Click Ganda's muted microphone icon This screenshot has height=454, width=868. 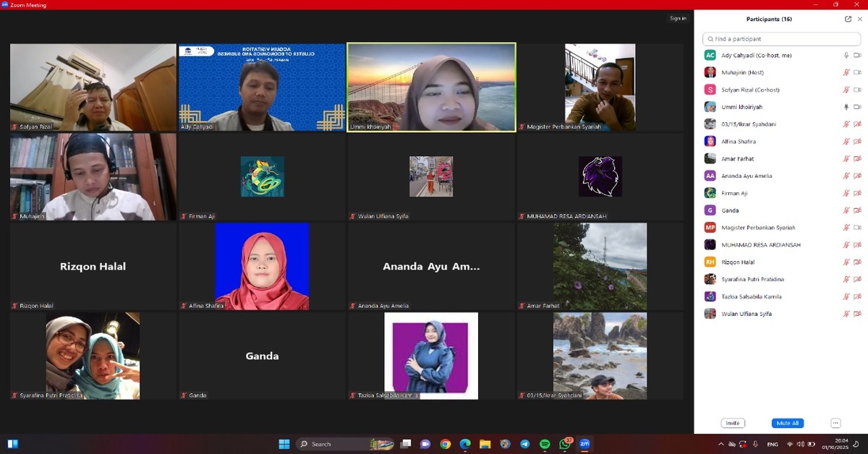click(x=846, y=210)
